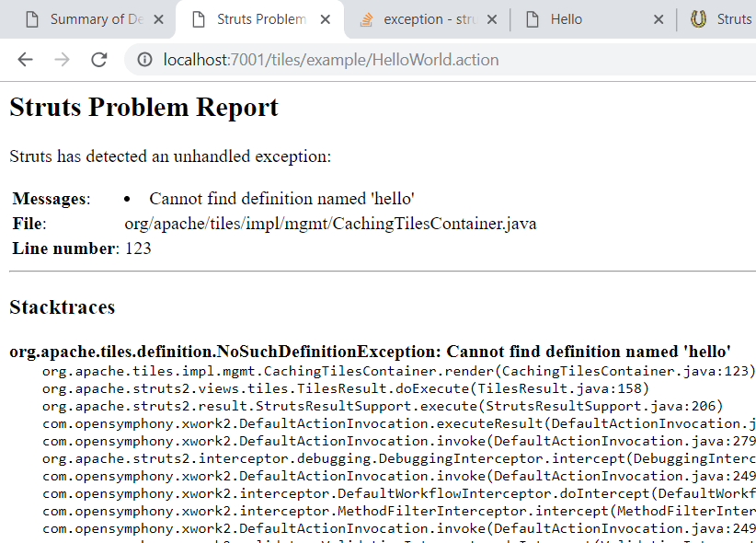Click the message "Cannot find definition named 'hello'"
Image resolution: width=756 pixels, height=543 pixels.
[281, 199]
